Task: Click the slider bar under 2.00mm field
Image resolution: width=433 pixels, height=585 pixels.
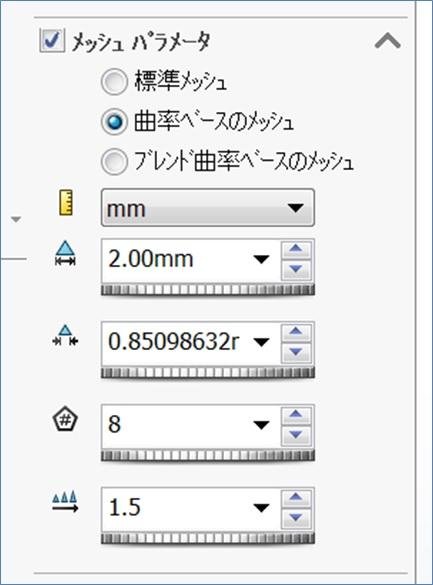Action: (x=208, y=290)
